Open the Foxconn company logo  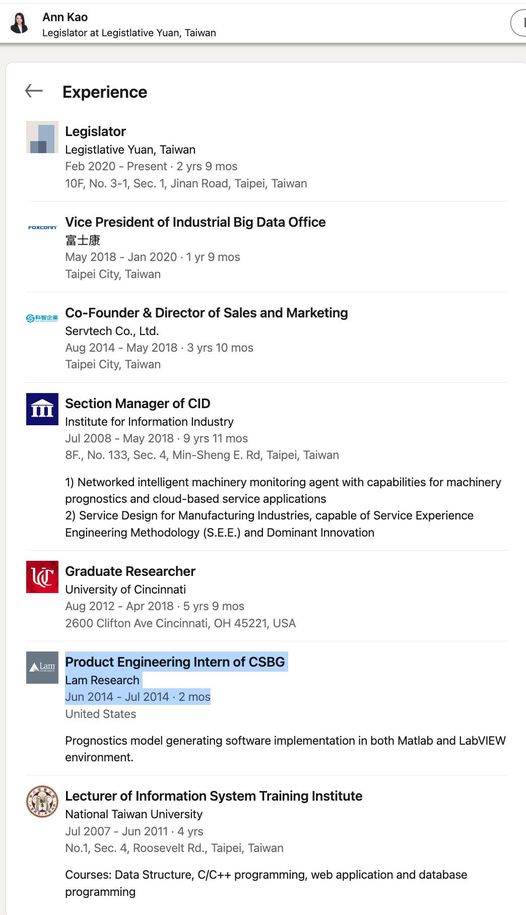(x=42, y=228)
